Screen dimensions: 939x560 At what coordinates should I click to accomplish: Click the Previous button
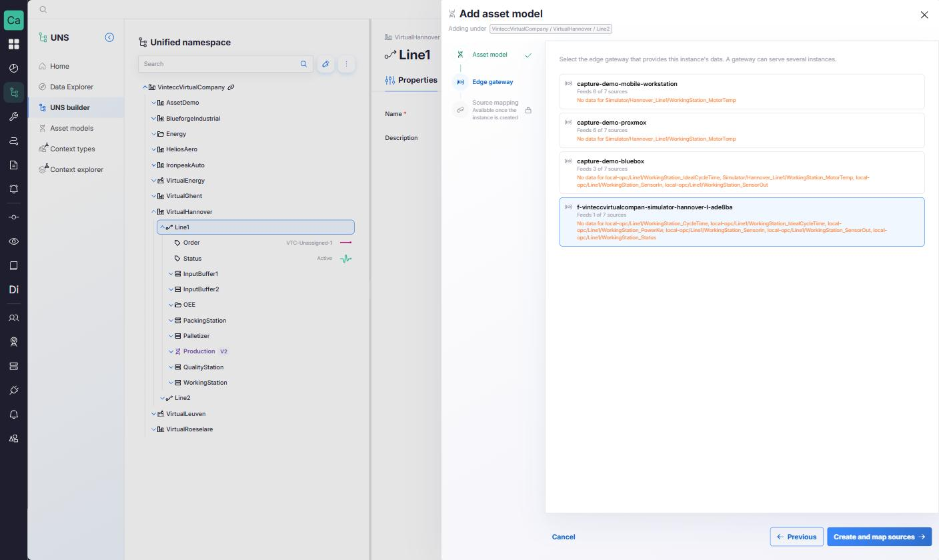(x=796, y=537)
